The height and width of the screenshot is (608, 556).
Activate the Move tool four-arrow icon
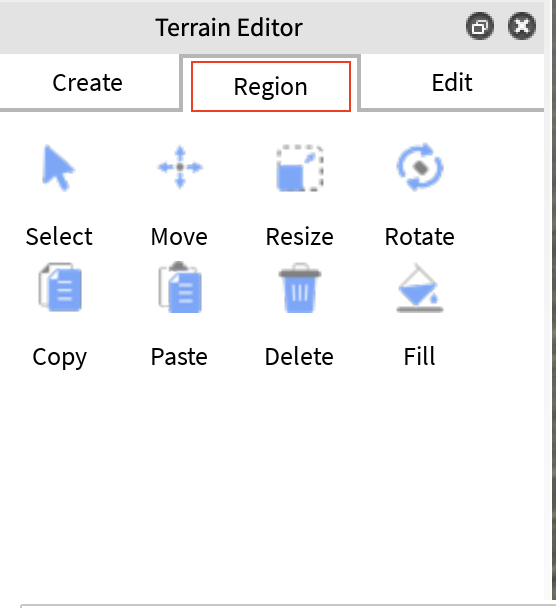[180, 168]
